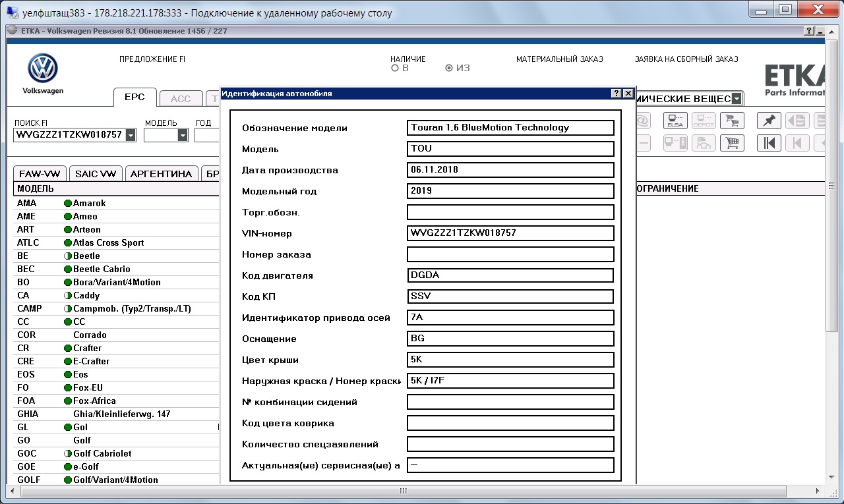Open the ELSA connection toolbar icon
The image size is (844, 504).
(x=675, y=121)
